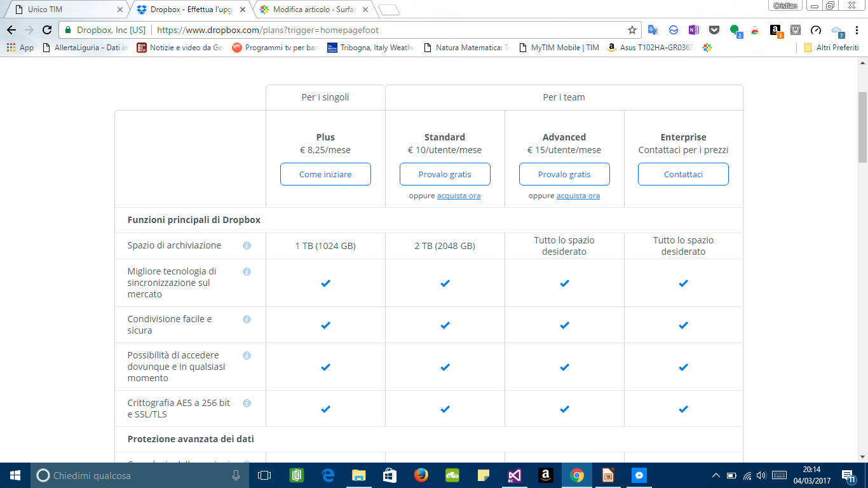Open the Chrome Web Store extension icon
868x488 pixels.
pyautogui.click(x=755, y=30)
